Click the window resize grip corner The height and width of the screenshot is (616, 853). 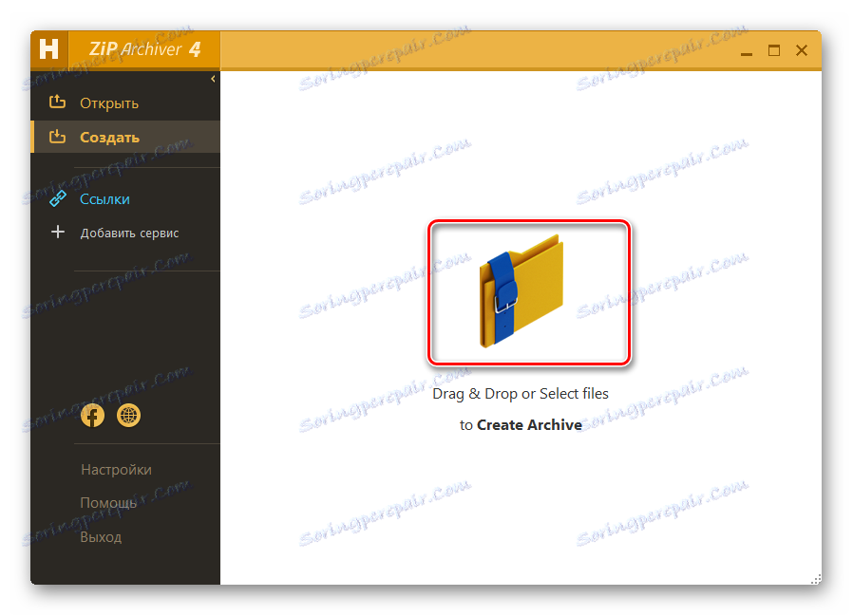[816, 579]
